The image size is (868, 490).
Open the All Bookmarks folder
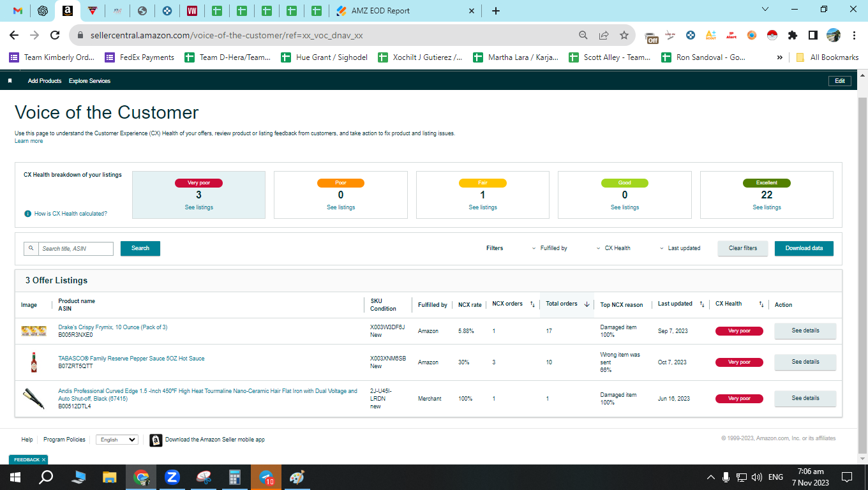point(828,57)
